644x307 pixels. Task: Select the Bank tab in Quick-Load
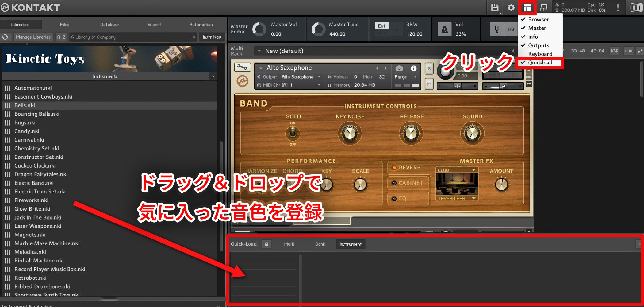pyautogui.click(x=320, y=244)
